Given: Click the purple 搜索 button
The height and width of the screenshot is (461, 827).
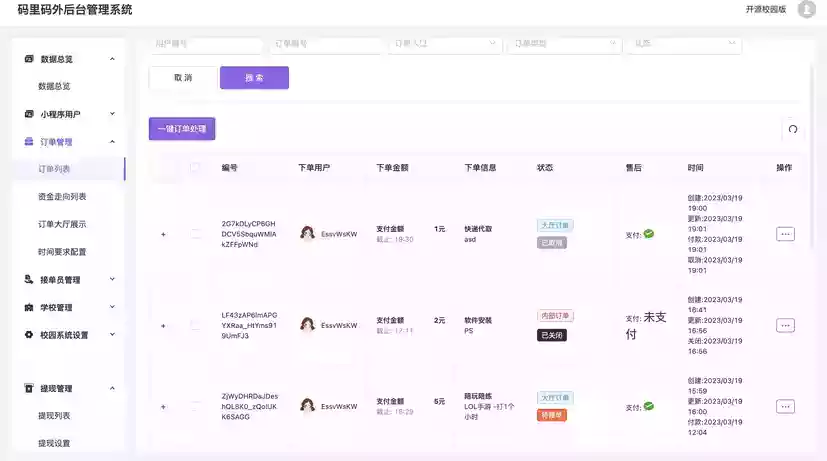Looking at the screenshot, I should (254, 78).
